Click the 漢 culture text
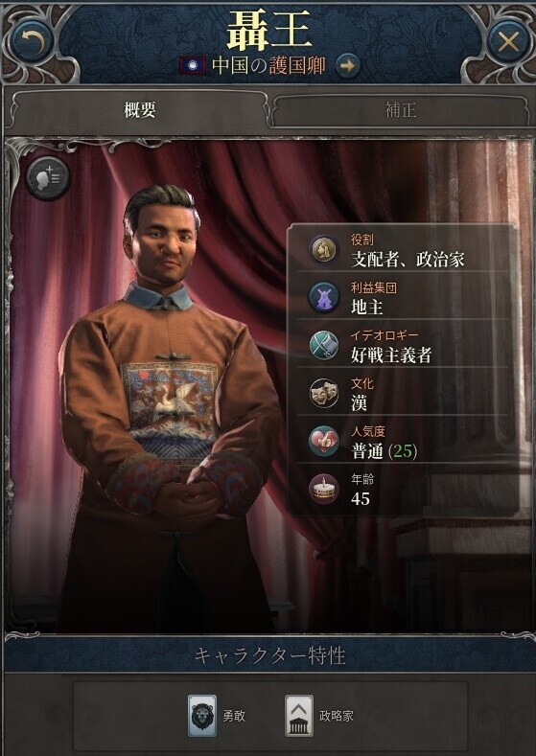 [359, 403]
